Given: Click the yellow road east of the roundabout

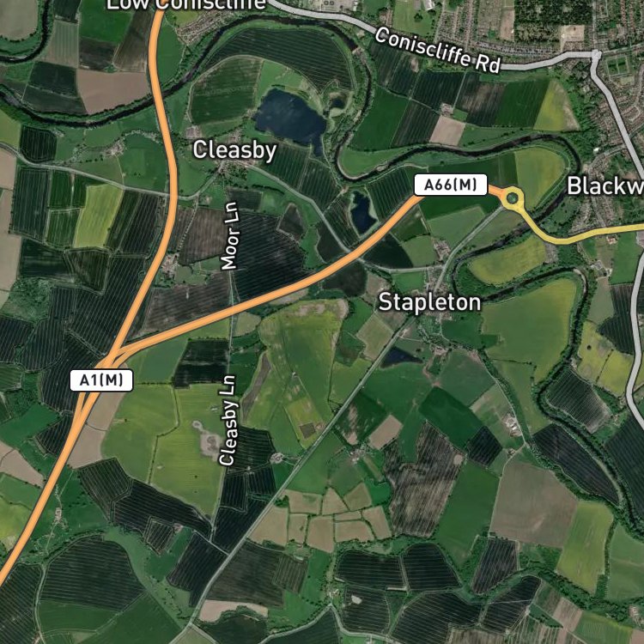Looking at the screenshot, I should tap(583, 236).
